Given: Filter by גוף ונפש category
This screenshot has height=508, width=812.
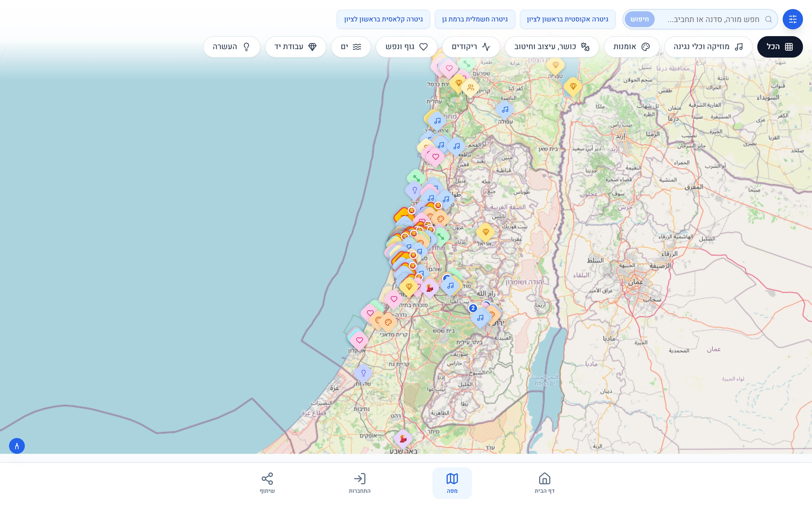Looking at the screenshot, I should [406, 47].
